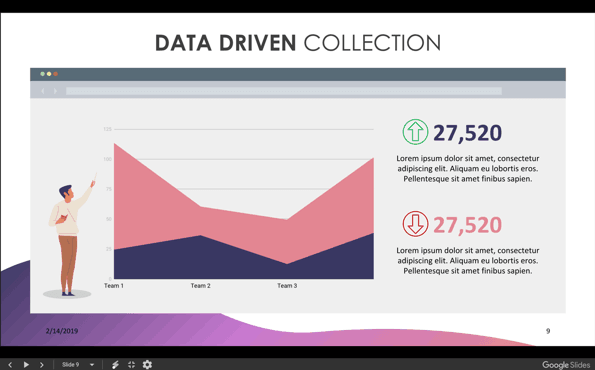Image resolution: width=595 pixels, height=370 pixels.
Task: Go to the previous slide using the toolbar arrow
Action: 10,365
